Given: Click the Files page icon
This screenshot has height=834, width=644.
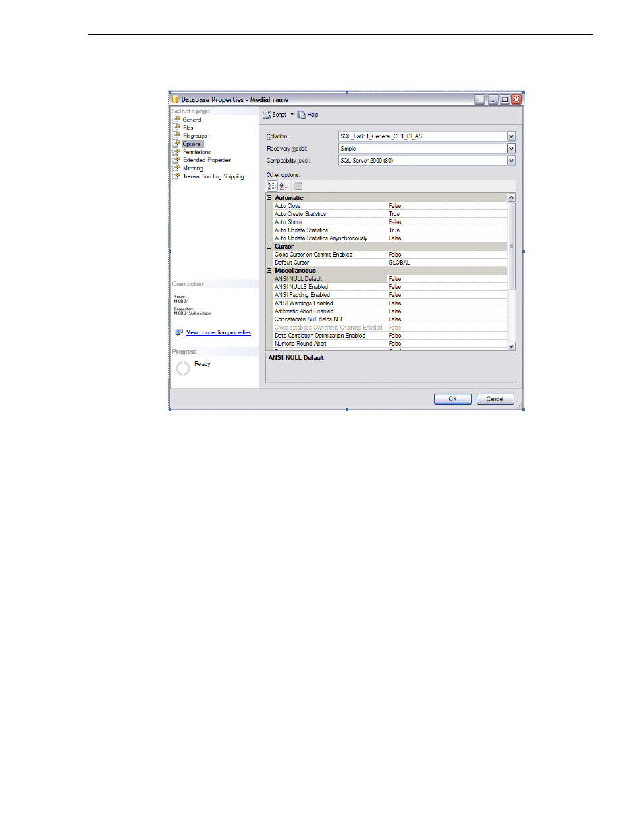Looking at the screenshot, I should pos(176,128).
